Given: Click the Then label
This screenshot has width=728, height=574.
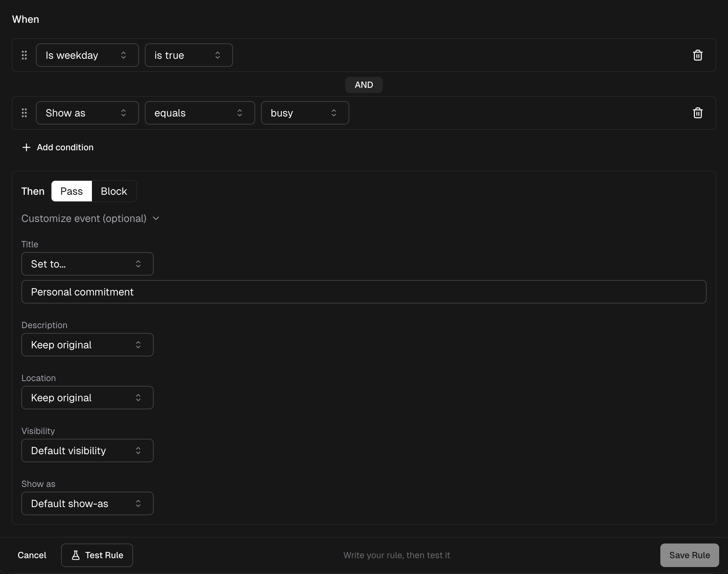Looking at the screenshot, I should [33, 191].
